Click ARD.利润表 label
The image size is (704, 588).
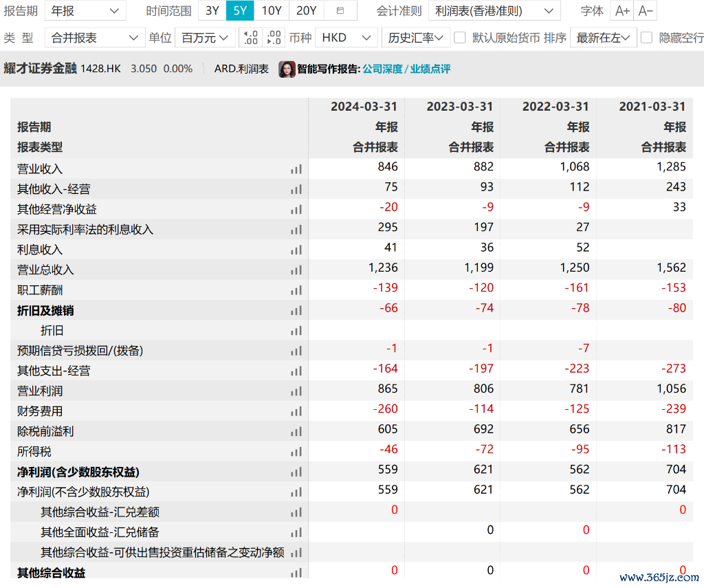click(x=241, y=69)
